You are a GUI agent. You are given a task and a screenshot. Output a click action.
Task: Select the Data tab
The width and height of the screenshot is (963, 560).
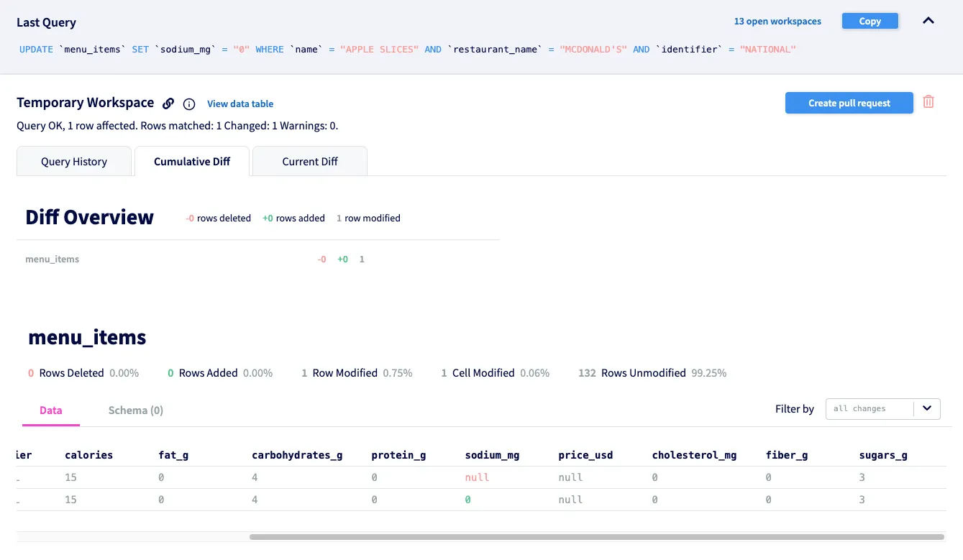click(x=51, y=410)
